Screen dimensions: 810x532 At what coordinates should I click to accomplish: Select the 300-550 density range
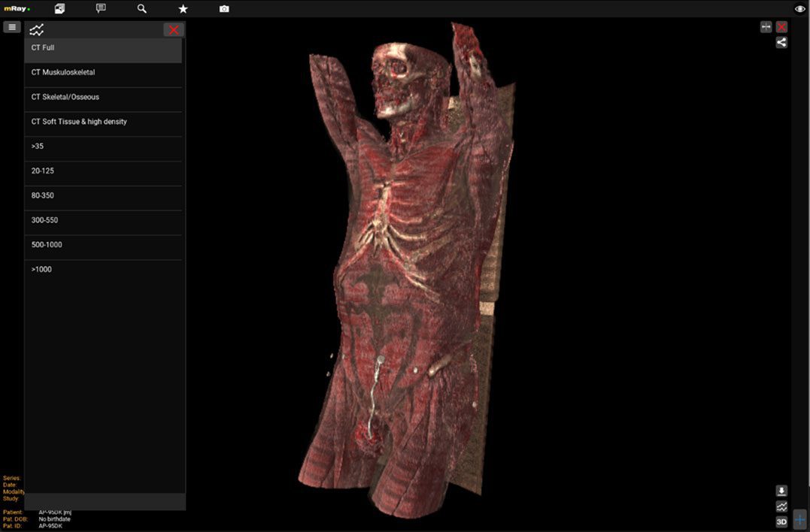103,221
